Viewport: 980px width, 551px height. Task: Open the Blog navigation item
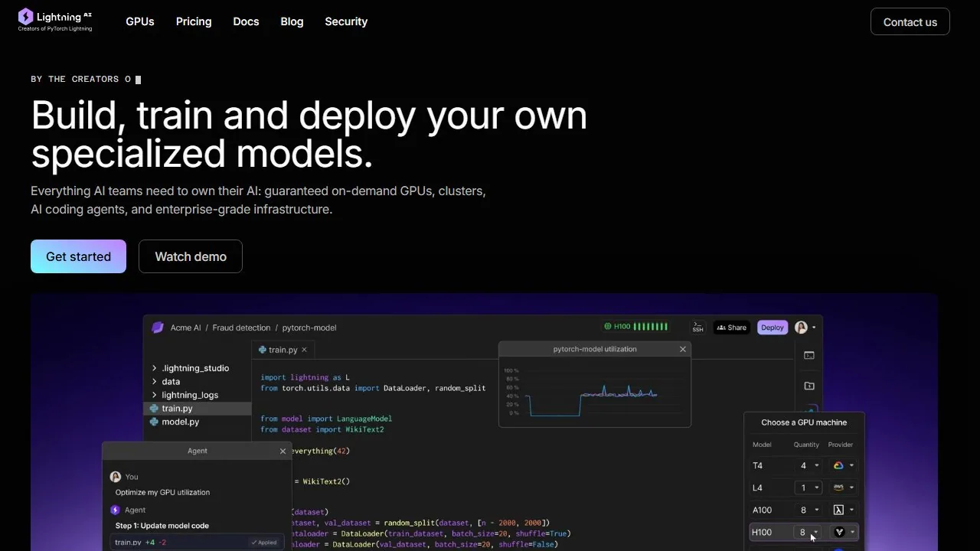pyautogui.click(x=292, y=21)
